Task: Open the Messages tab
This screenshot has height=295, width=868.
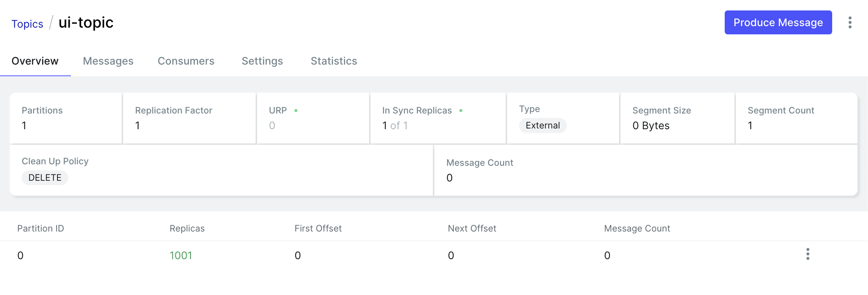Action: 108,61
